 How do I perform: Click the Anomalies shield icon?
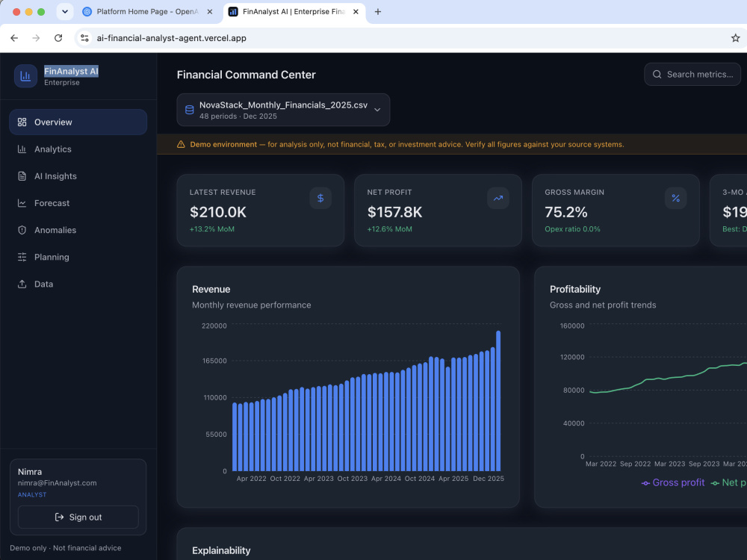pos(22,230)
